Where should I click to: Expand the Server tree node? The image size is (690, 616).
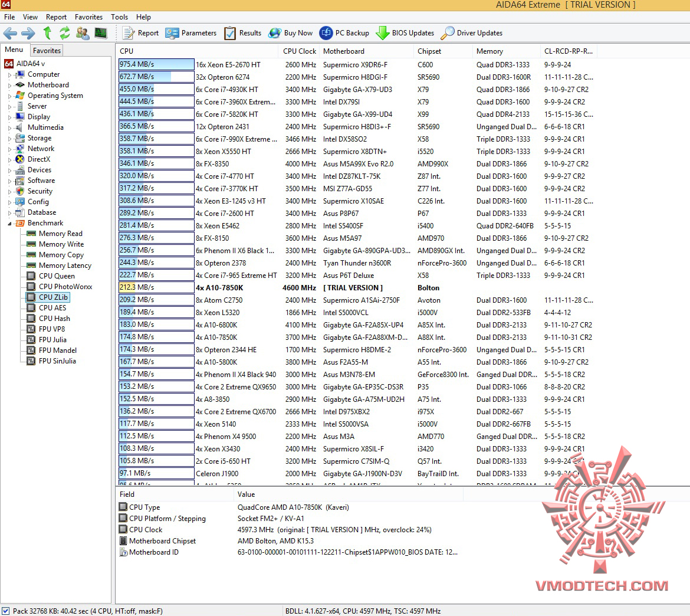click(9, 107)
